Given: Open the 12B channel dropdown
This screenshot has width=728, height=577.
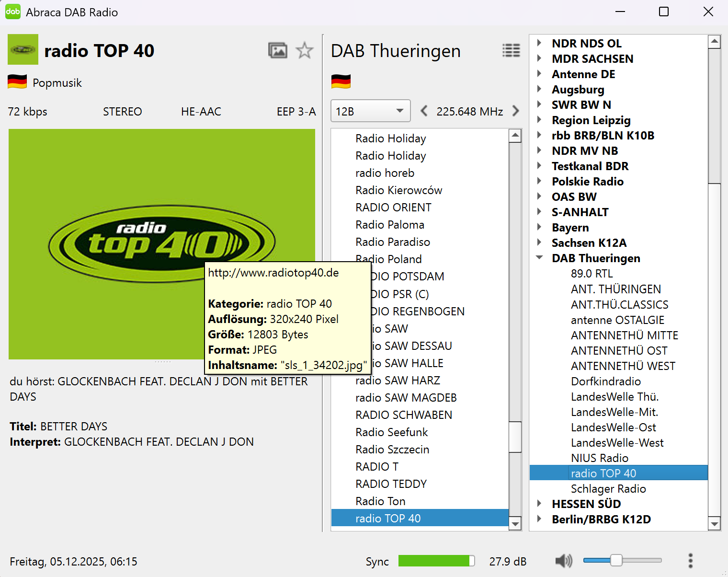Looking at the screenshot, I should click(x=370, y=111).
